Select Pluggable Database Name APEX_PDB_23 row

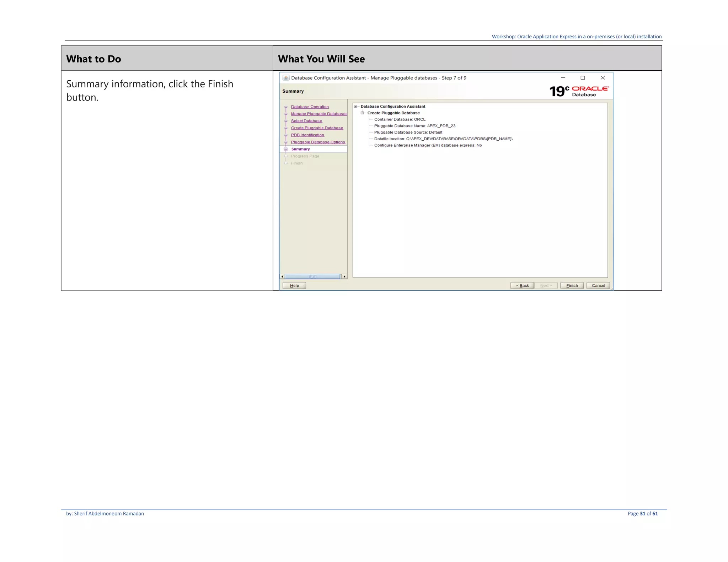point(415,126)
